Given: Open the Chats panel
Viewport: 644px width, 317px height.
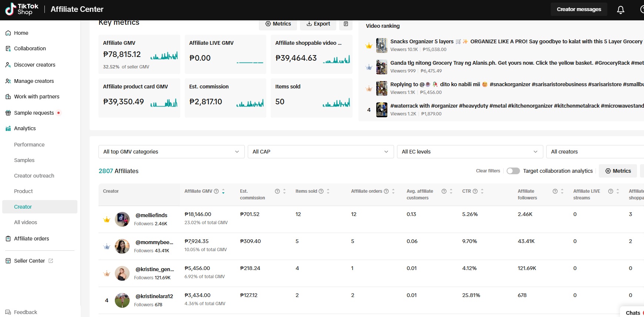Looking at the screenshot, I should (633, 313).
